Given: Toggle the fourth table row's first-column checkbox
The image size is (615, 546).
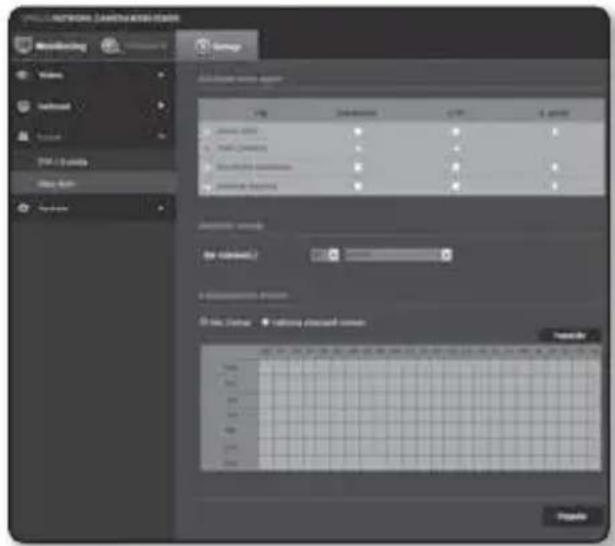Looking at the screenshot, I should click(x=357, y=186).
